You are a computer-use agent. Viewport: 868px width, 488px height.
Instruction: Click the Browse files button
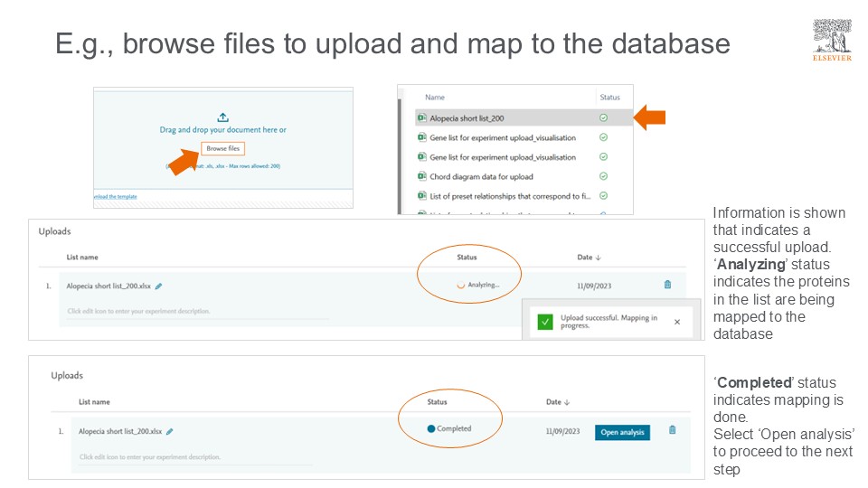coord(222,148)
